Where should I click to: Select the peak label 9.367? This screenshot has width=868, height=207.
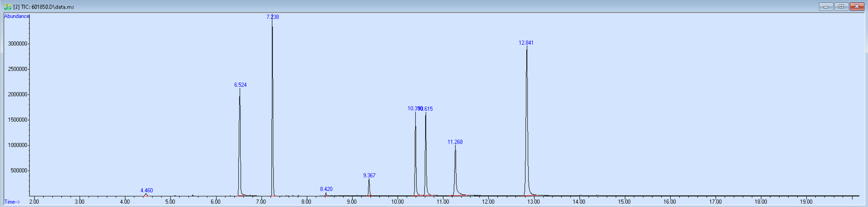click(369, 175)
